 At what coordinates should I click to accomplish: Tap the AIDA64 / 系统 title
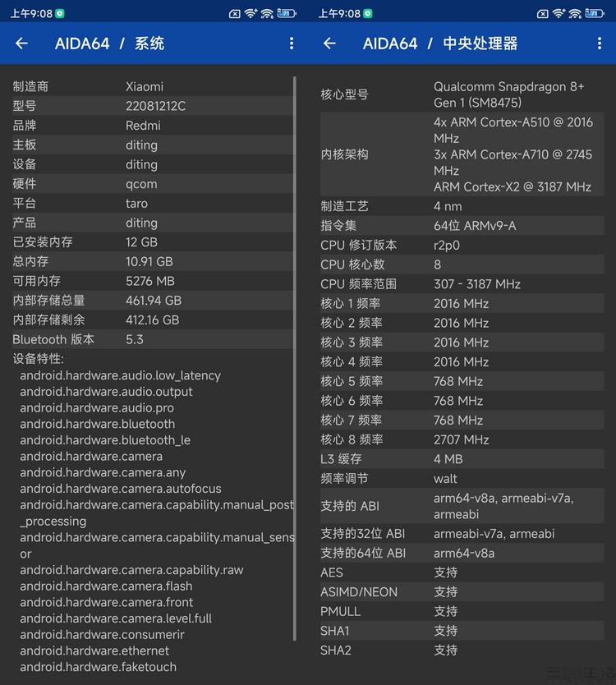[110, 44]
